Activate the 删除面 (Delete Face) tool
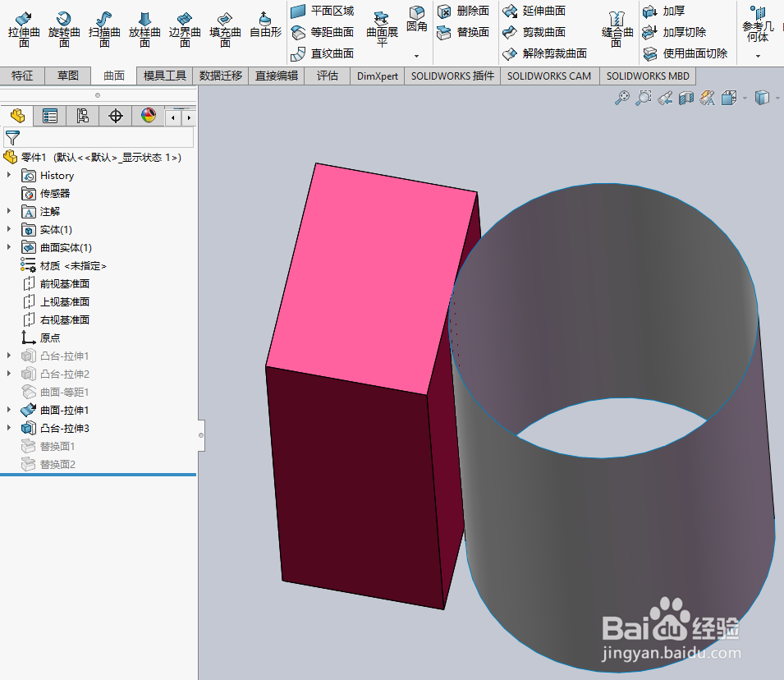784x680 pixels. [x=464, y=11]
